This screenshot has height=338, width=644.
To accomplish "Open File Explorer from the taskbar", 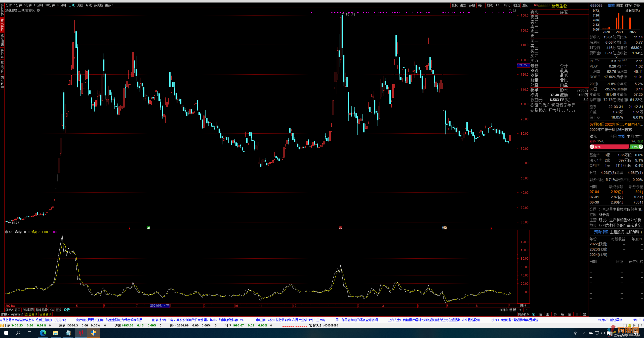I will click(x=56, y=333).
